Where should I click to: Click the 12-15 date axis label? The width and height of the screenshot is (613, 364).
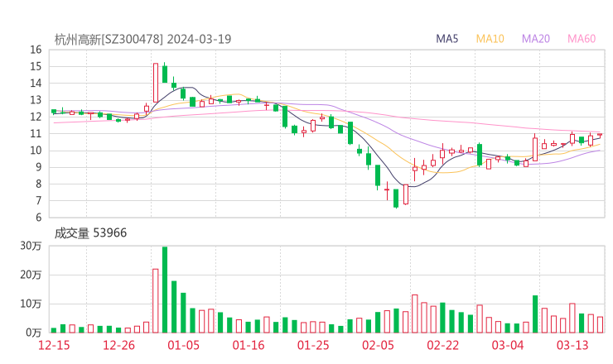point(54,345)
